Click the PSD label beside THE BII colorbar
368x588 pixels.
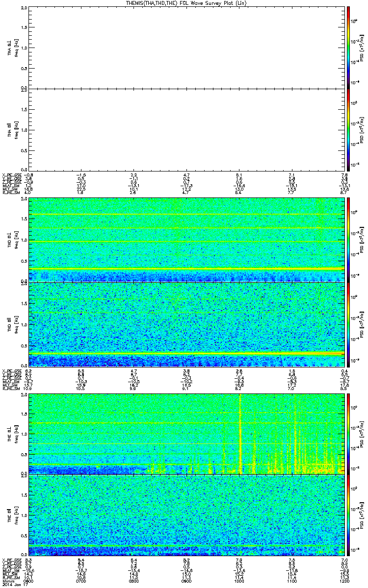(x=362, y=516)
